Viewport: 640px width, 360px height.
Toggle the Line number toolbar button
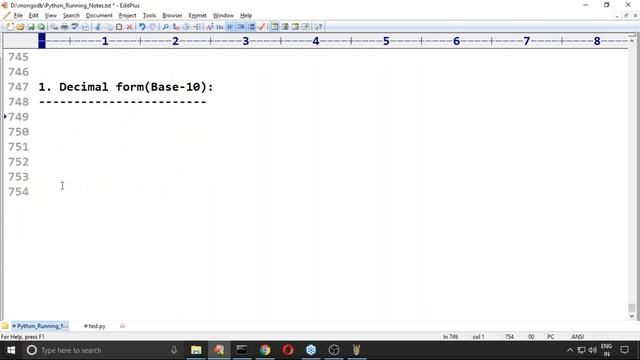click(241, 27)
